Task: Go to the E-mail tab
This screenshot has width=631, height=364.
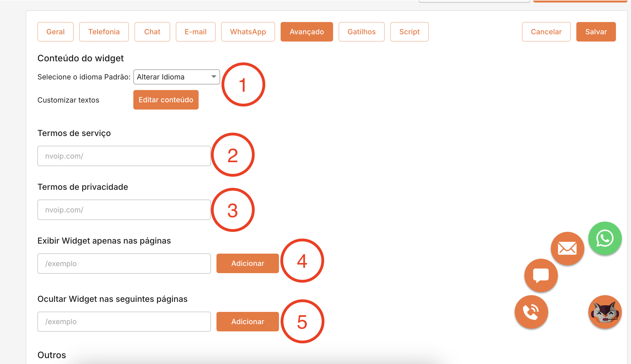Action: pyautogui.click(x=195, y=32)
